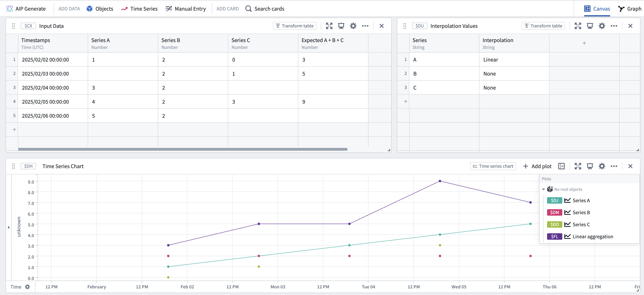Open Time axis settings gear

click(27, 287)
